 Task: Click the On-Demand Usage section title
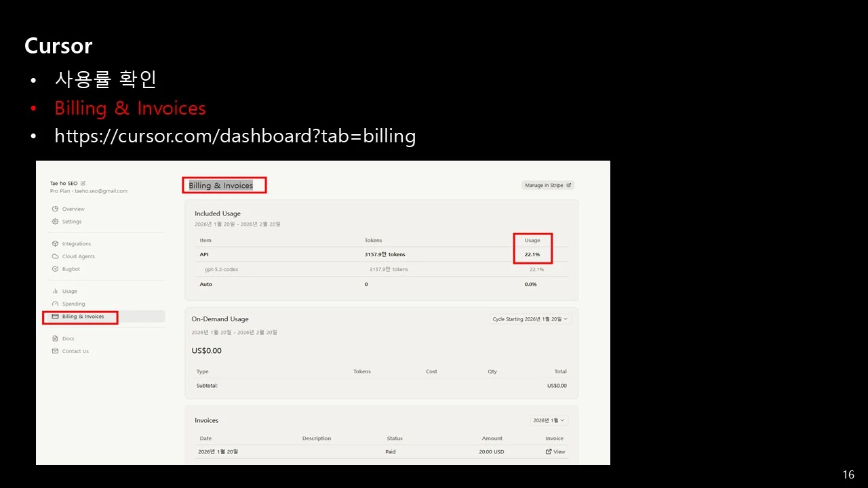pos(220,319)
